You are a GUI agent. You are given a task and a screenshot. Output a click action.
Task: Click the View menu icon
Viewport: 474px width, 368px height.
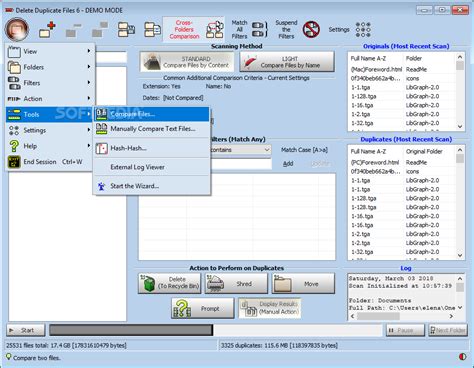14,52
